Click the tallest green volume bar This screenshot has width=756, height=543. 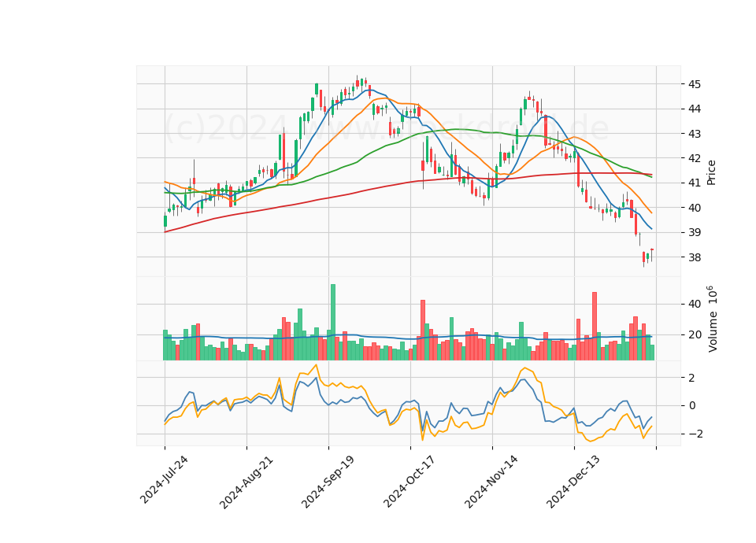332,322
